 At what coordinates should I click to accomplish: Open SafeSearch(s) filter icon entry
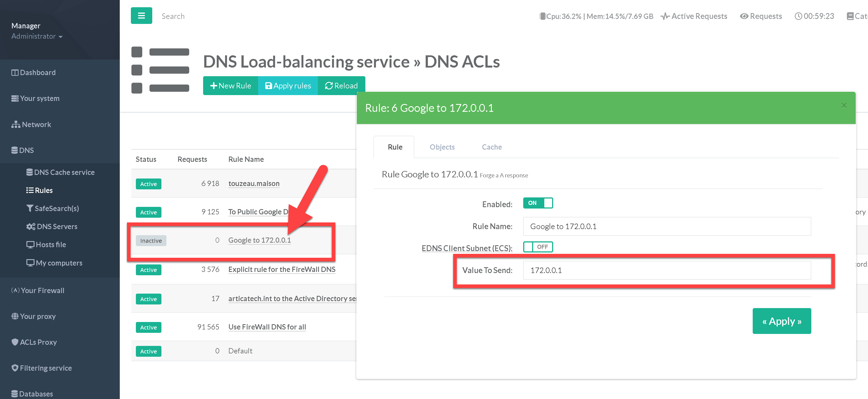pyautogui.click(x=30, y=209)
